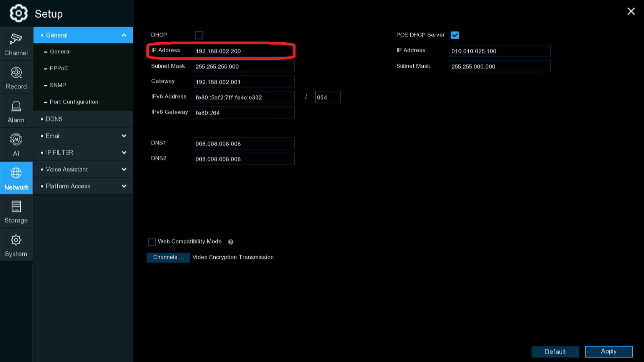
Task: Click the Apply button
Action: (x=609, y=351)
